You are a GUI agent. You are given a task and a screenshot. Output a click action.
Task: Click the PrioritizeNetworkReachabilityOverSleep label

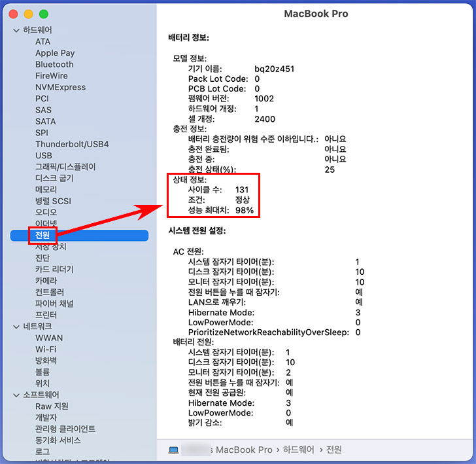coord(268,332)
